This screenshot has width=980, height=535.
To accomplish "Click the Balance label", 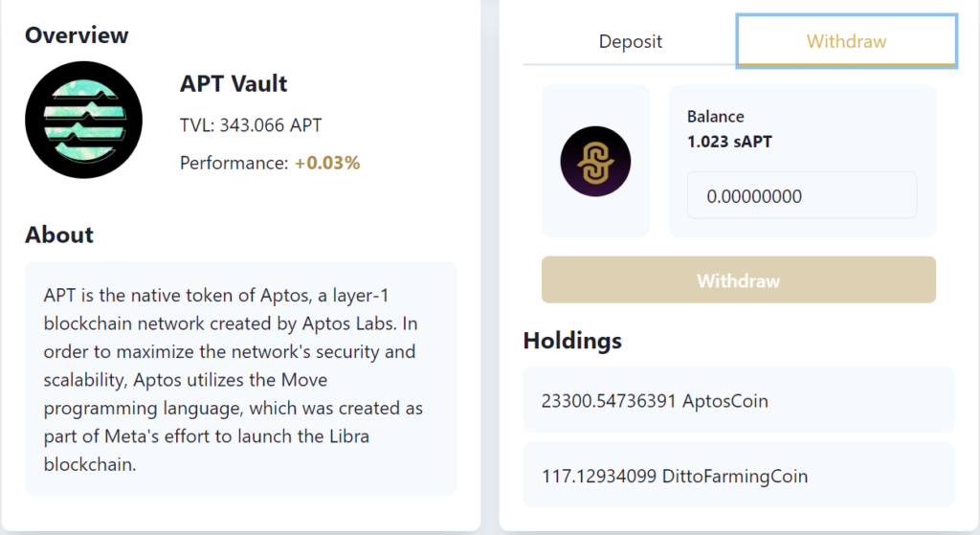I will pos(715,117).
